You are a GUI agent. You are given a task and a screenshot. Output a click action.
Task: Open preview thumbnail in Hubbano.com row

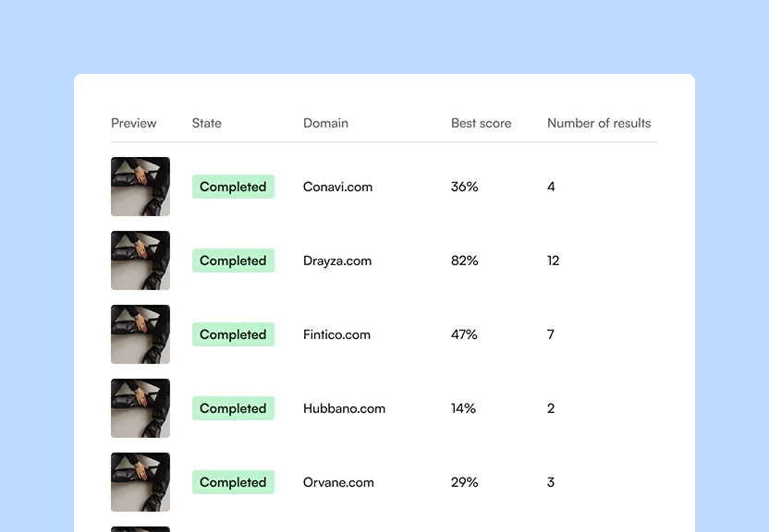(140, 408)
